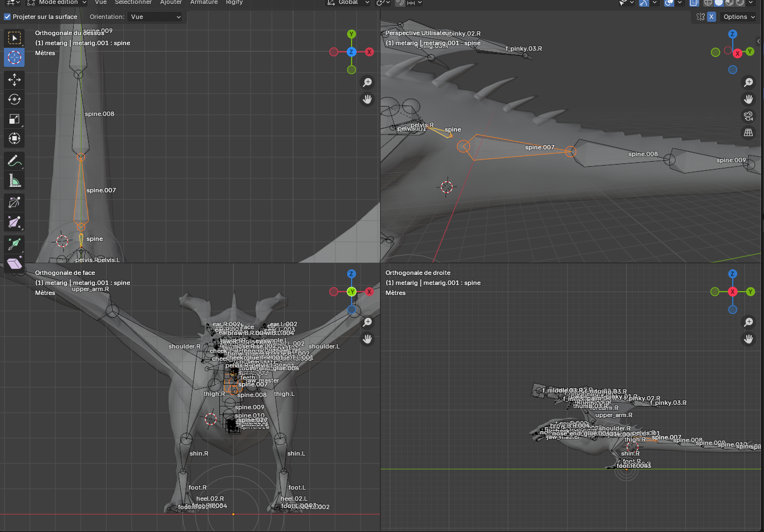764x532 pixels.
Task: Select the Bone Roll tool
Action: pyautogui.click(x=15, y=202)
